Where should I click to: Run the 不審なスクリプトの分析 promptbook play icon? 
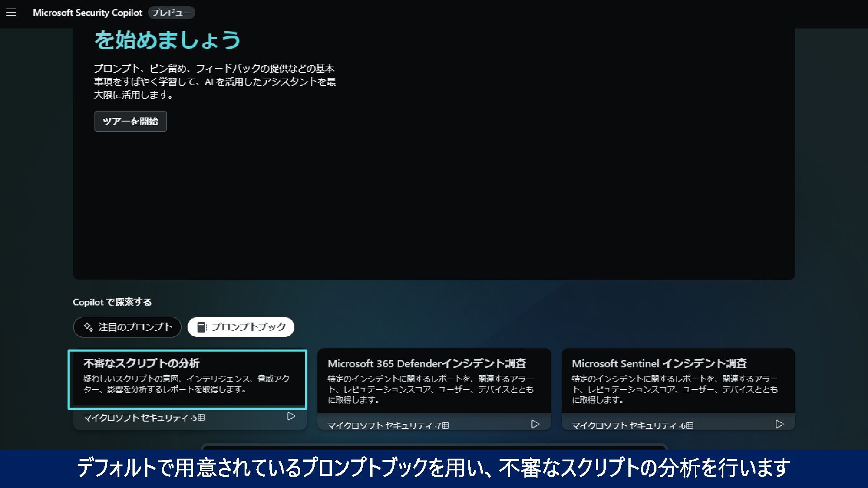pyautogui.click(x=291, y=416)
